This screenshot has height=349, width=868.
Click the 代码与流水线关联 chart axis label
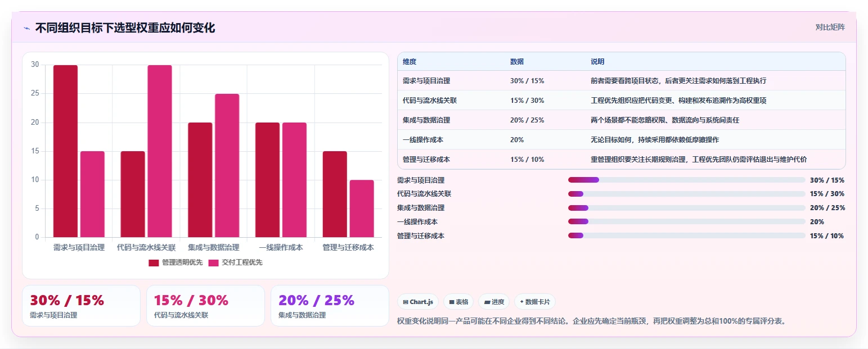146,247
